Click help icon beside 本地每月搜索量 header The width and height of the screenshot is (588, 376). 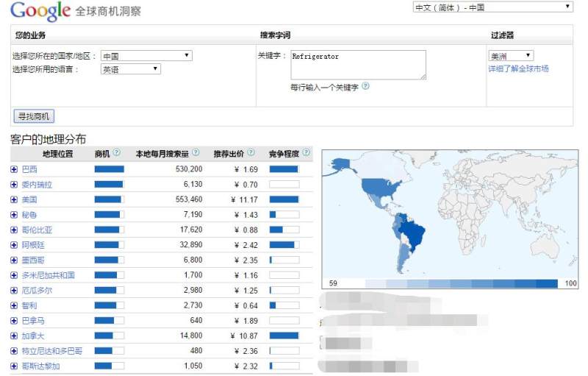196,153
